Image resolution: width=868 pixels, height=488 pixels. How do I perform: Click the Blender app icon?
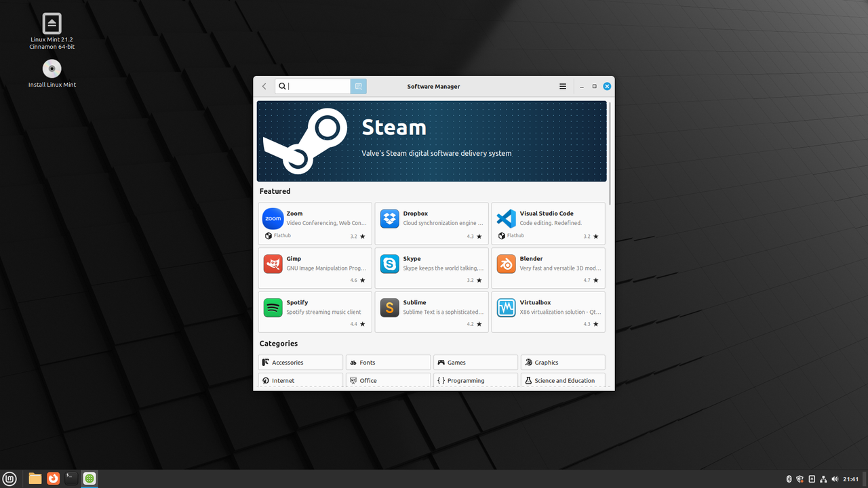(506, 264)
